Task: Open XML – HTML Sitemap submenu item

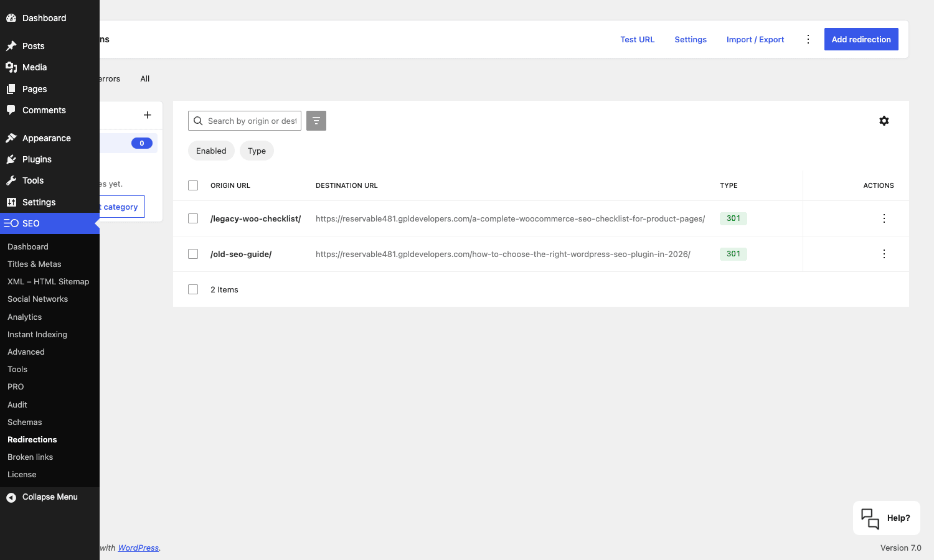Action: [x=50, y=281]
